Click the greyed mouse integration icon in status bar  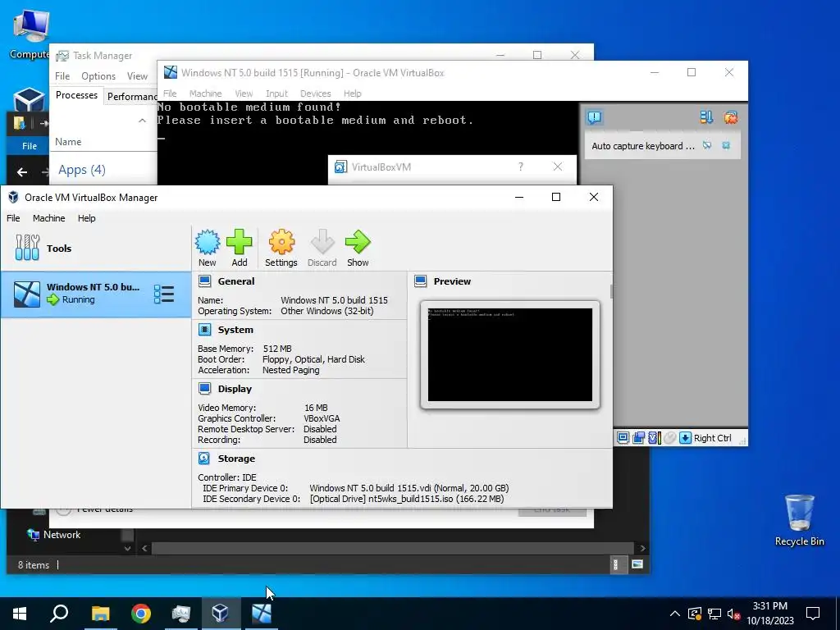pyautogui.click(x=669, y=438)
